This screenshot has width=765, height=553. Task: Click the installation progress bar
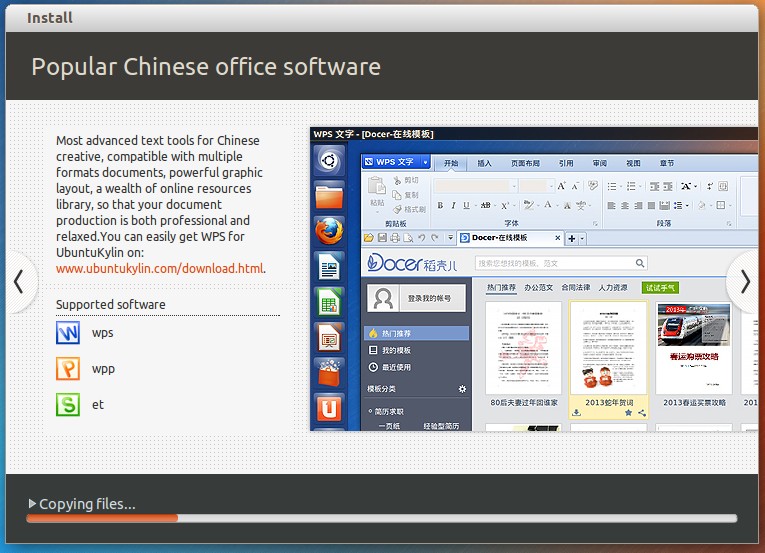tap(382, 518)
